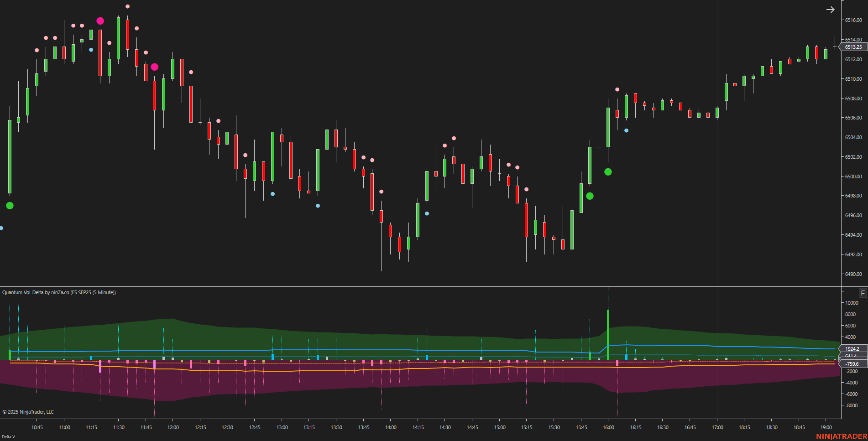
Task: Select the tallest green volume bar at 16:00
Action: [x=608, y=334]
